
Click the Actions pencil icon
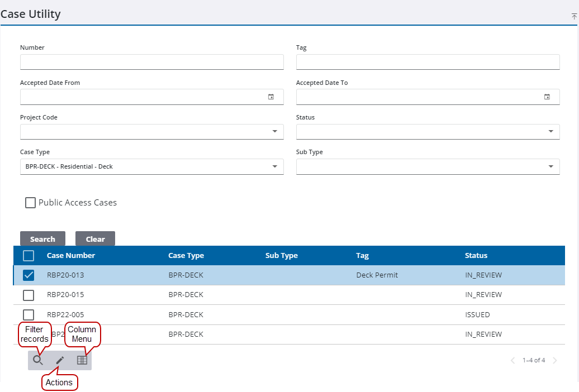[x=60, y=360]
